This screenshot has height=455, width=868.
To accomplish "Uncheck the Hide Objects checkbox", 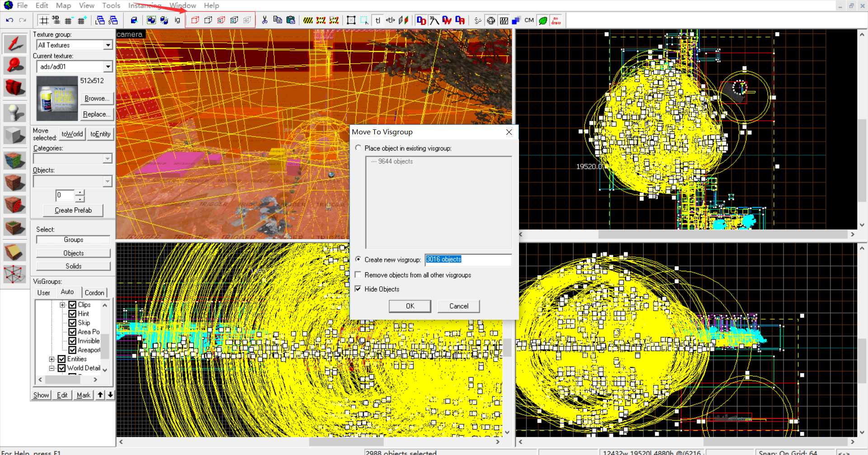I will (359, 289).
